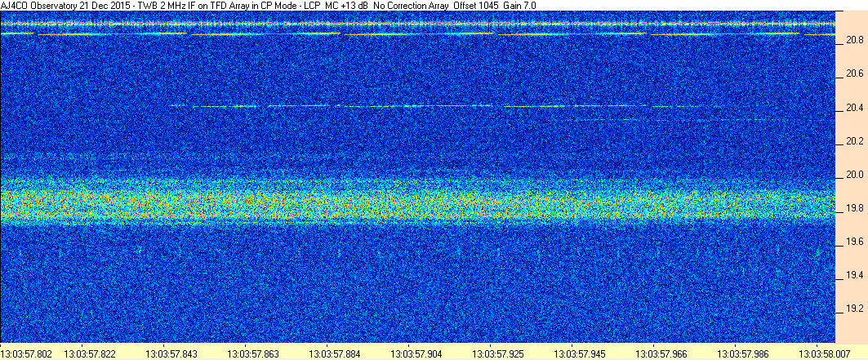Image resolution: width=868 pixels, height=360 pixels.
Task: Click the 20.4 frequency axis label
Action: [855, 109]
